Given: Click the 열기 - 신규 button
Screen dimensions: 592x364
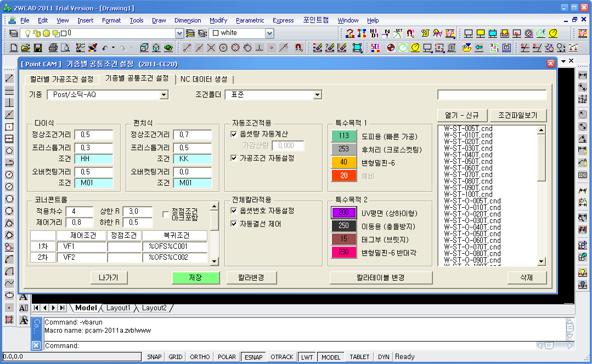Looking at the screenshot, I should coord(462,116).
